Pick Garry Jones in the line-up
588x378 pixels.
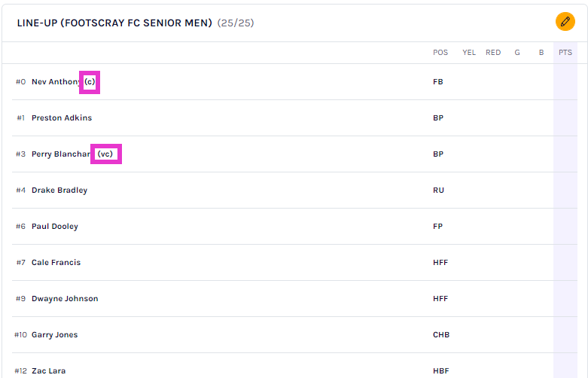(54, 335)
